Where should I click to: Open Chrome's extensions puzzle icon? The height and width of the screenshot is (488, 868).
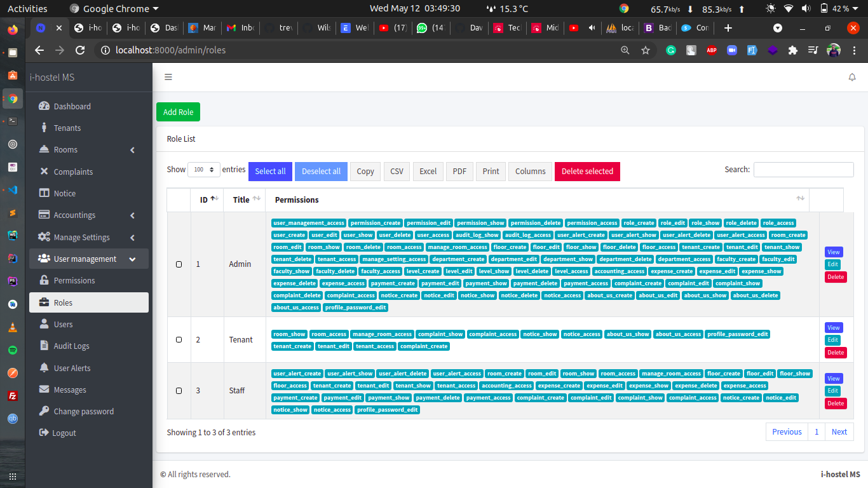[x=792, y=50]
